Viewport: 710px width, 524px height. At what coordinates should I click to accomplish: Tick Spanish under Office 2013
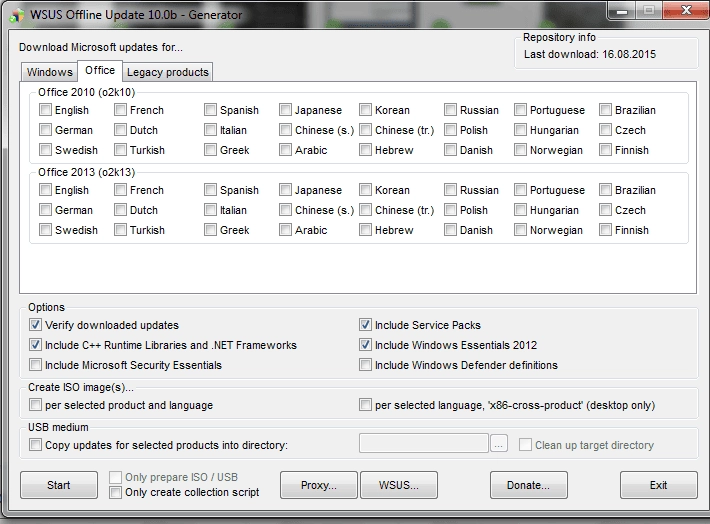pos(210,190)
